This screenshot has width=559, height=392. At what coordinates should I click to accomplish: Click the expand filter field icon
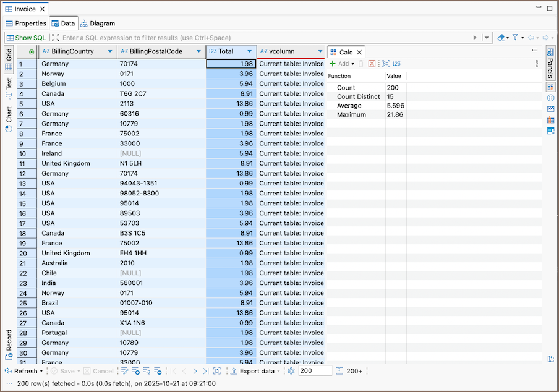coord(55,38)
